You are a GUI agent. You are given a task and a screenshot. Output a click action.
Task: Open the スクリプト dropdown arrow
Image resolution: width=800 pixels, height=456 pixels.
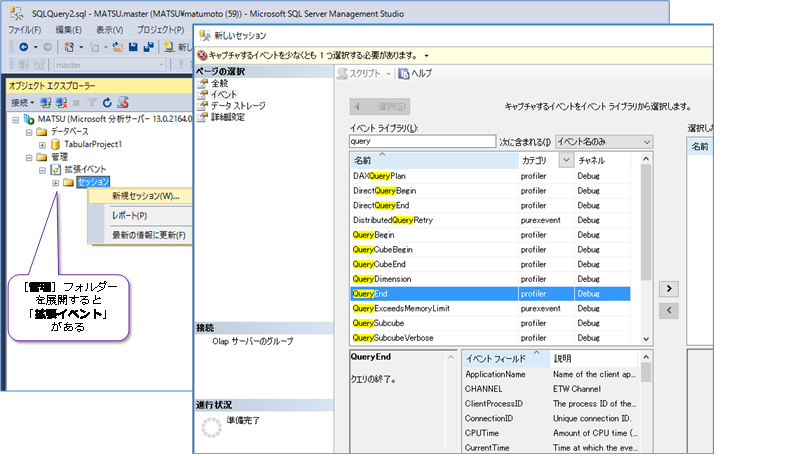pos(388,74)
